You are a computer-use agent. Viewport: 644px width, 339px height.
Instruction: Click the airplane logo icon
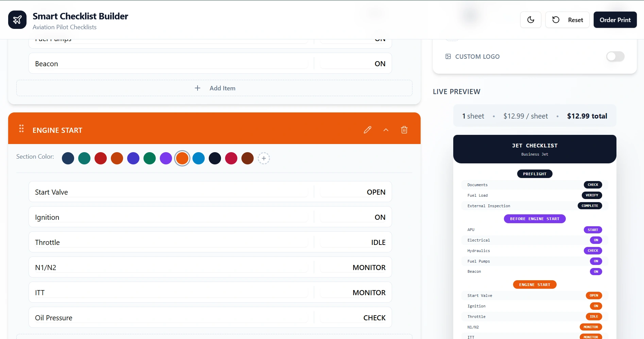coord(17,20)
